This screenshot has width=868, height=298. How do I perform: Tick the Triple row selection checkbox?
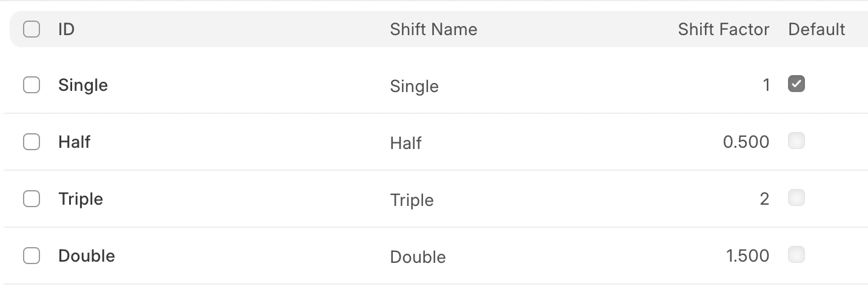32,199
